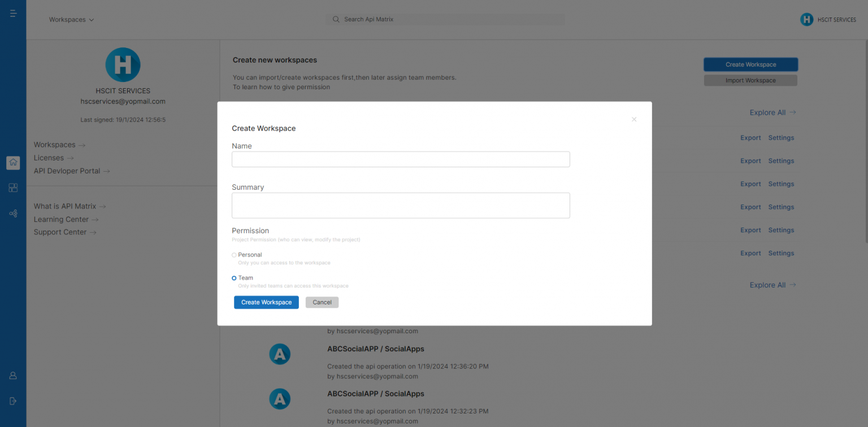
Task: Open the sidebar hamburger menu
Action: click(13, 12)
